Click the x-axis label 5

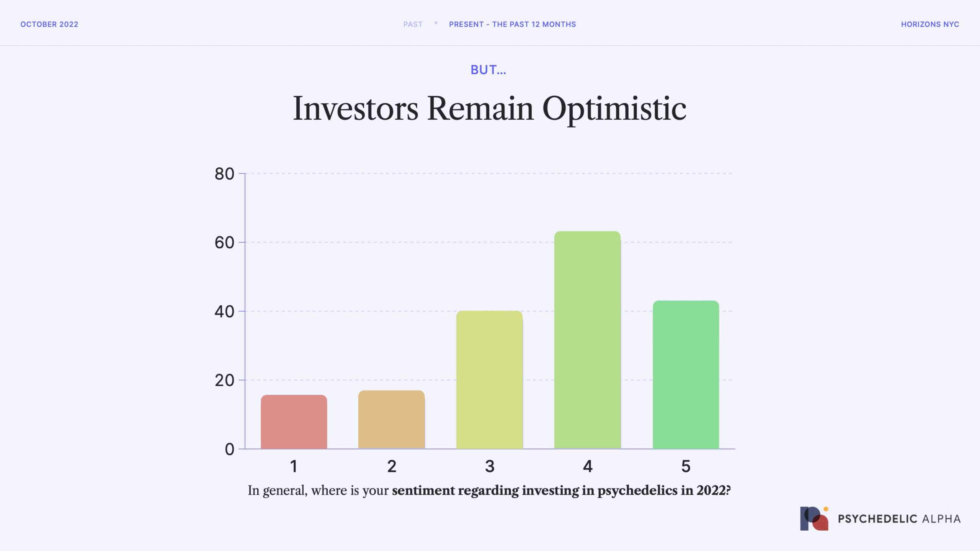tap(686, 466)
